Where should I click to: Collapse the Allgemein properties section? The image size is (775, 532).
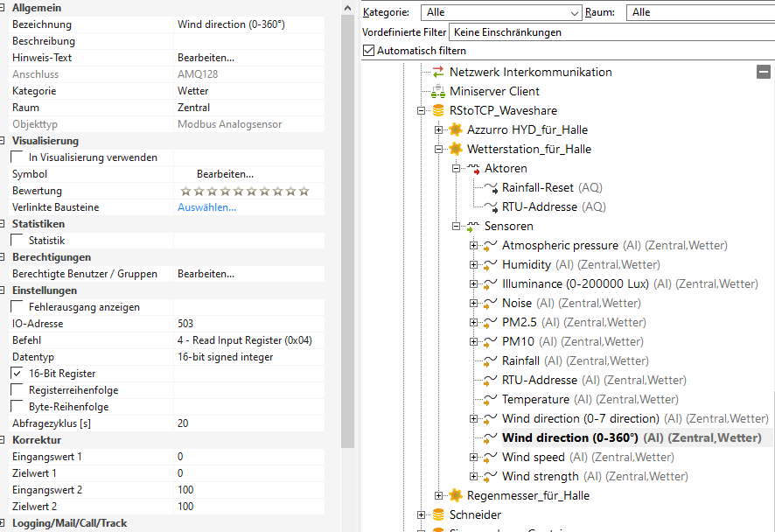point(2,8)
